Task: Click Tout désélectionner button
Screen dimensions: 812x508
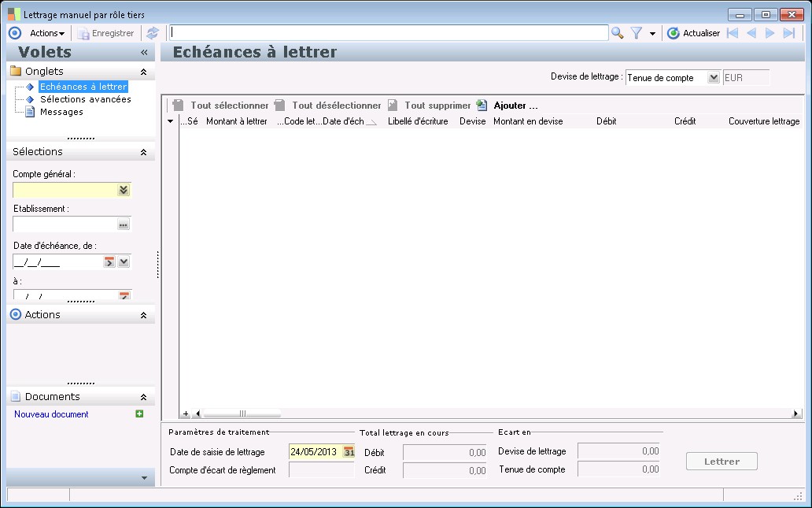Action: (x=328, y=106)
